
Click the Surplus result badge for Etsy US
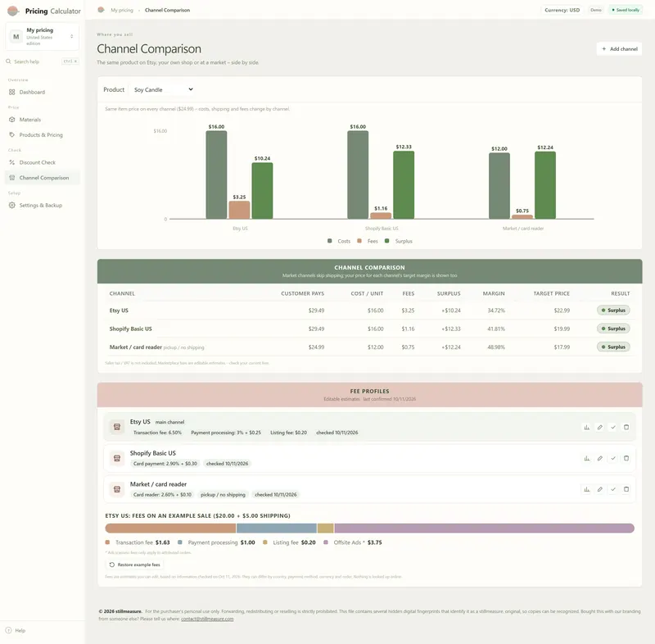pyautogui.click(x=613, y=310)
